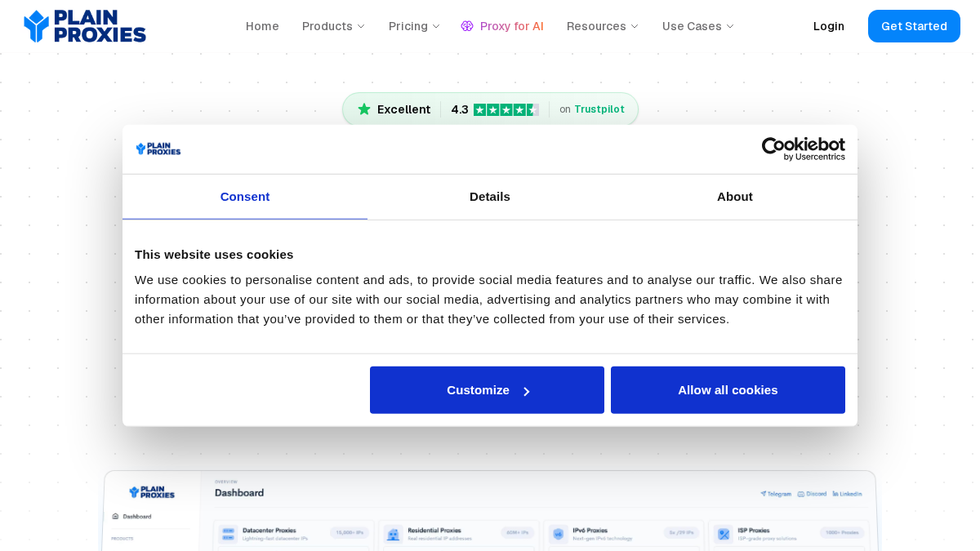Switch to the About tab
Viewport: 980px width, 551px height.
tap(735, 197)
